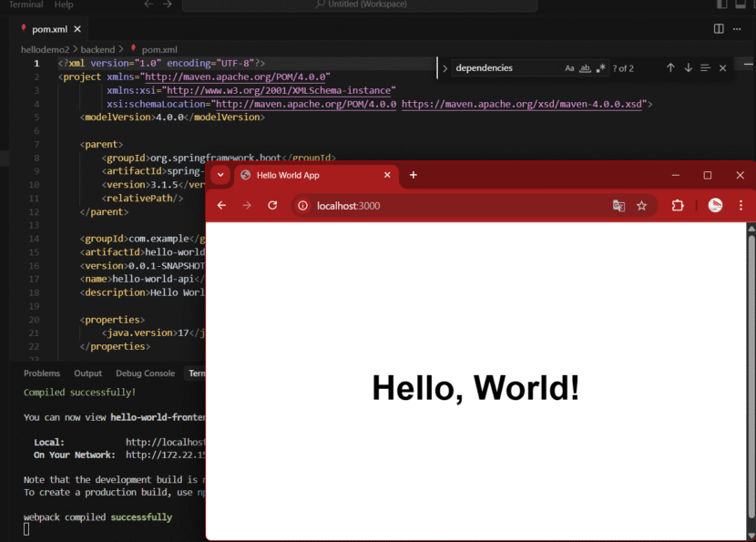Click the Untitled (Workspace) command center search
756x542 pixels.
(360, 5)
